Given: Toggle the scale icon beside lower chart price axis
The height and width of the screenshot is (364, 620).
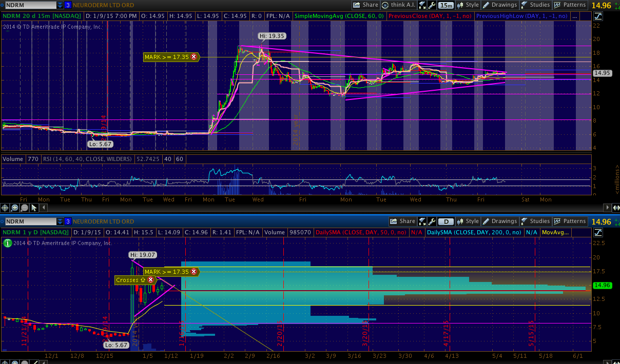Looking at the screenshot, I should pyautogui.click(x=598, y=232).
